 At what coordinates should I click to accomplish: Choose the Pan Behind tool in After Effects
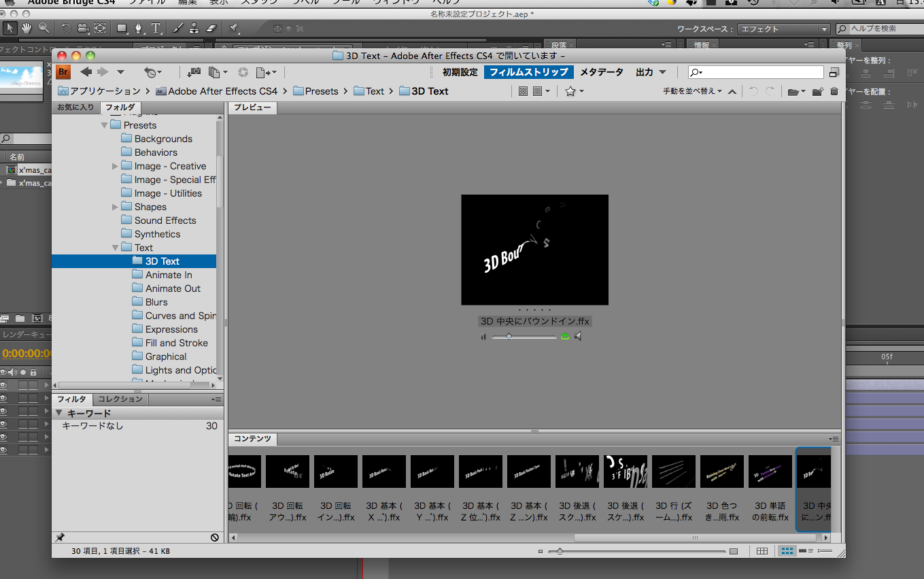pos(100,28)
